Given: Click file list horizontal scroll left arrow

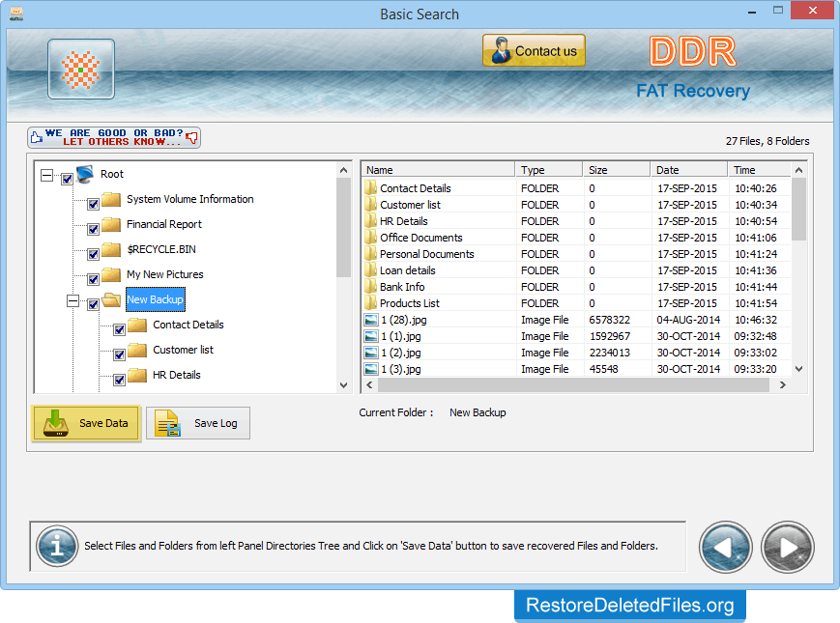Looking at the screenshot, I should click(x=369, y=384).
